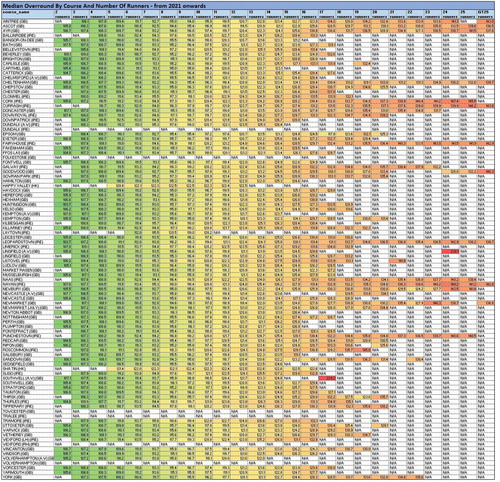Click the '5 runners' column header
The image size is (500, 482).
click(x=117, y=14)
